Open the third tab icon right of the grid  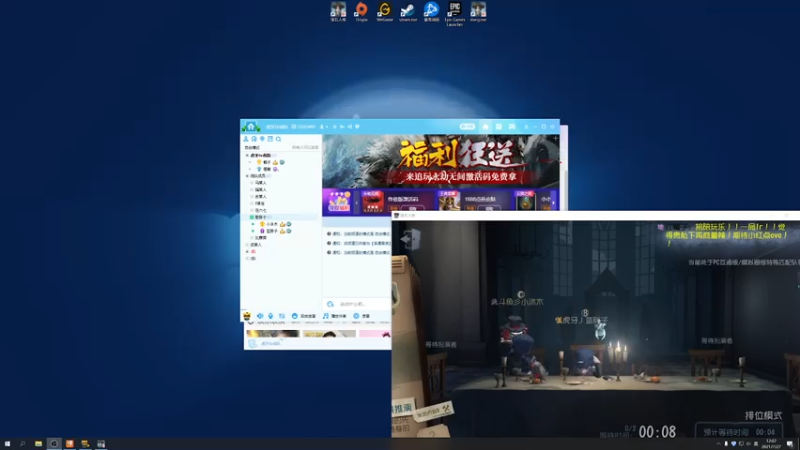pyautogui.click(x=512, y=127)
